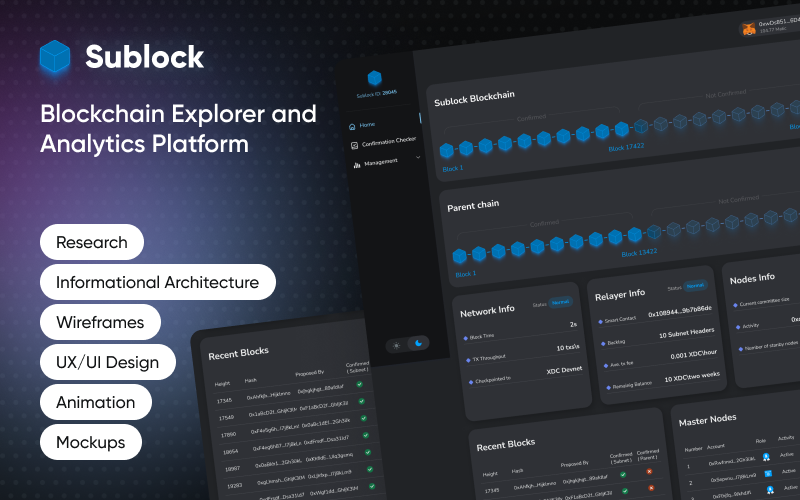Click the smart contract address 0x108944...9b7b86de
This screenshot has width=800, height=500.
tap(680, 311)
